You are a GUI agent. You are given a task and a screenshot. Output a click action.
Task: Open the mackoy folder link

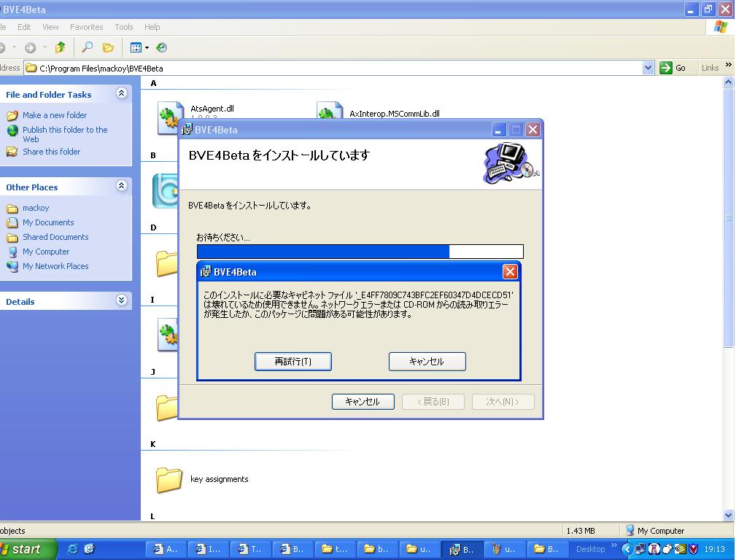click(x=36, y=208)
